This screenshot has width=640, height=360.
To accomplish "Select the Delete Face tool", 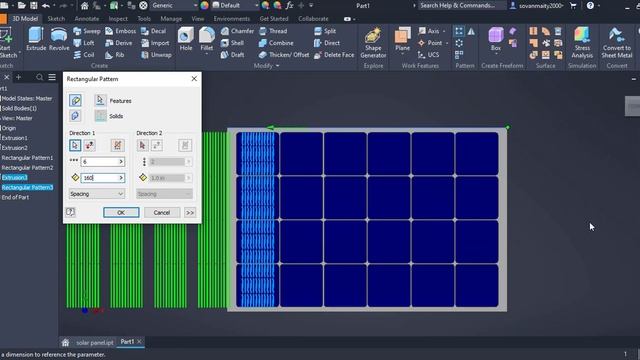I will click(x=334, y=55).
